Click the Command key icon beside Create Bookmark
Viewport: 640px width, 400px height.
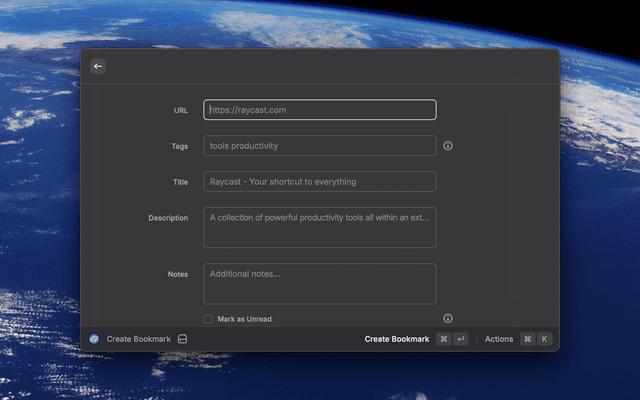tap(443, 339)
